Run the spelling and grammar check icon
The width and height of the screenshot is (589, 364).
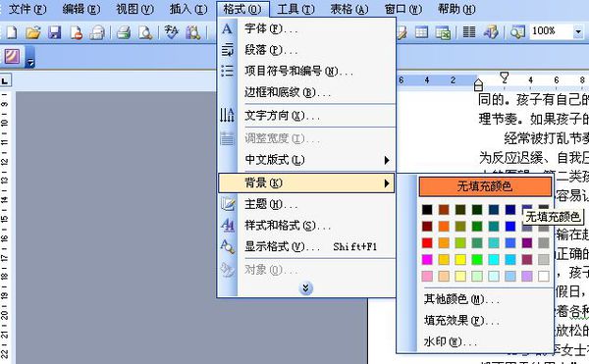tap(171, 32)
